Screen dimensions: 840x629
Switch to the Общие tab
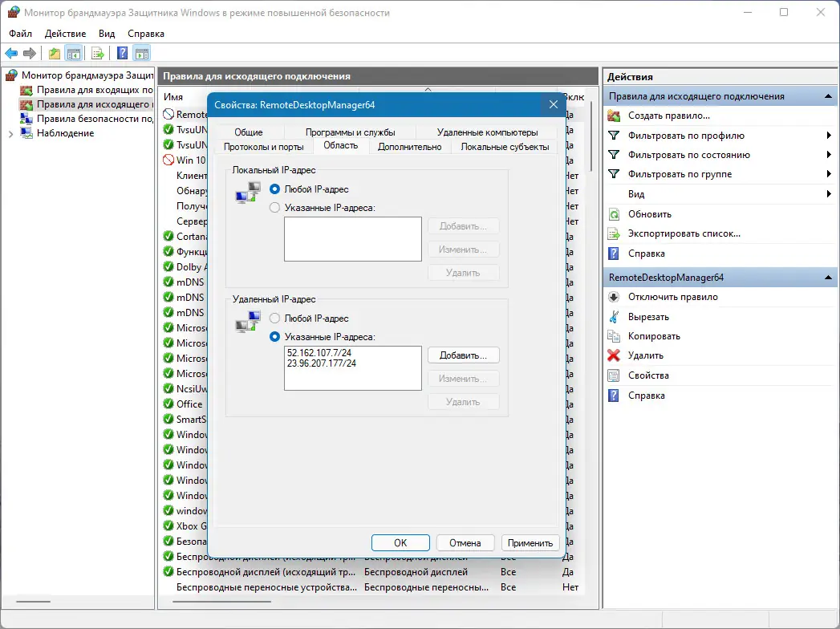tap(249, 132)
